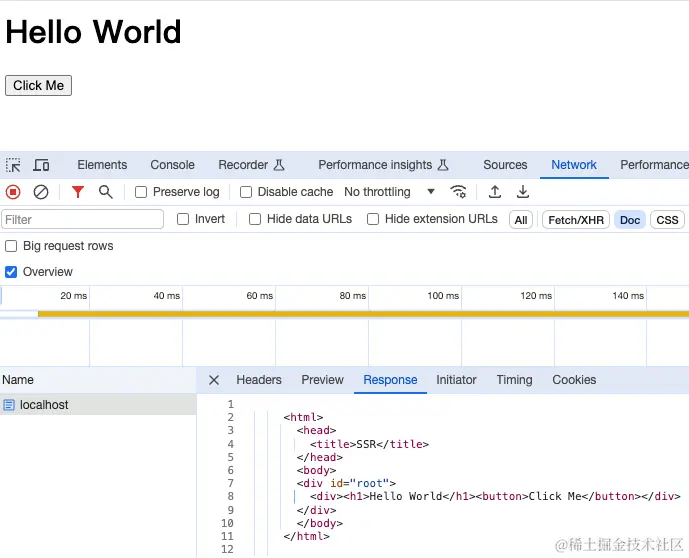
Task: Click the inspect element picker icon
Action: [13, 165]
